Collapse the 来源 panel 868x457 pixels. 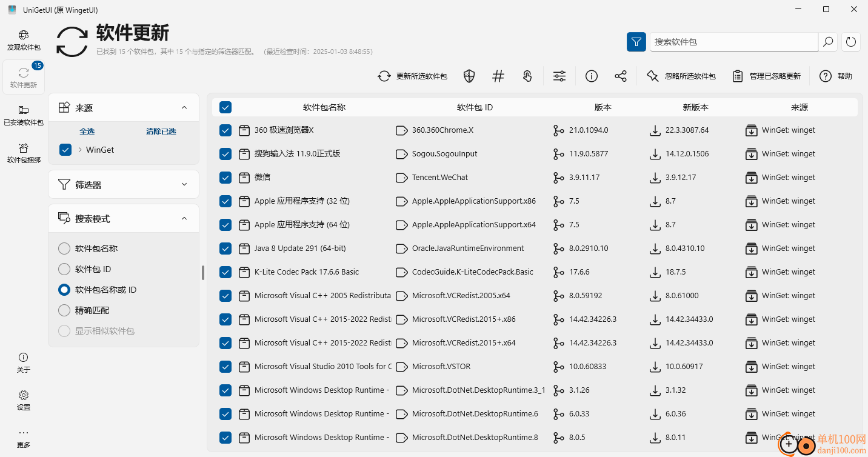[x=184, y=108]
